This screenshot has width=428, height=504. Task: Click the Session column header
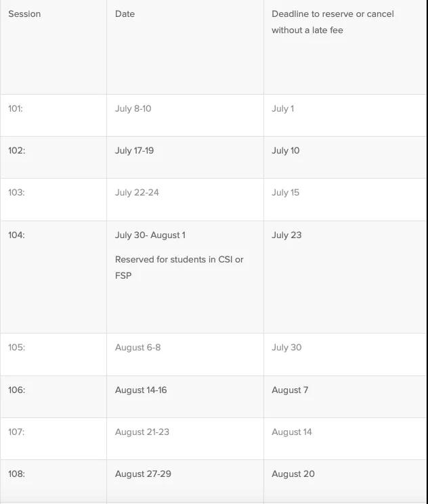tap(24, 14)
